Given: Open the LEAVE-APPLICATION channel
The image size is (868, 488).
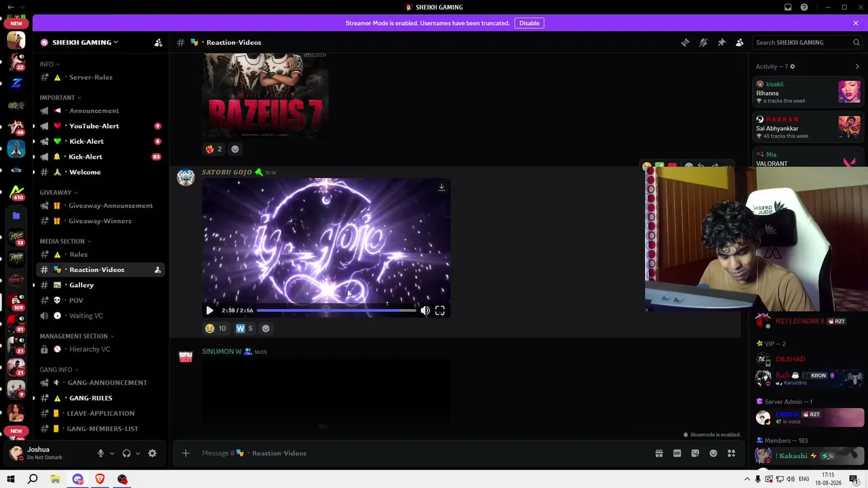Looking at the screenshot, I should point(100,413).
